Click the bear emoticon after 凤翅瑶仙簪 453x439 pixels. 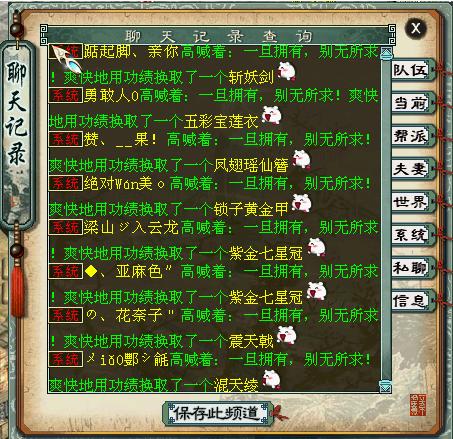point(301,159)
